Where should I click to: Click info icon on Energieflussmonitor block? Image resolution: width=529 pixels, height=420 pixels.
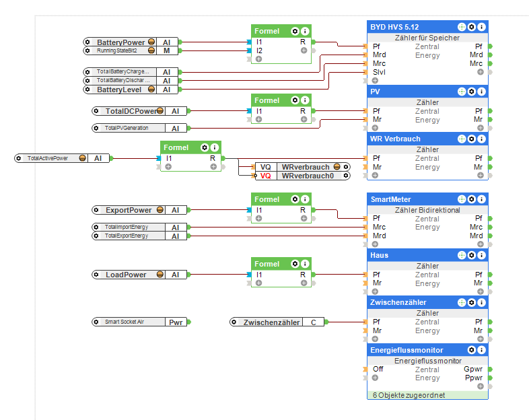[482, 350]
